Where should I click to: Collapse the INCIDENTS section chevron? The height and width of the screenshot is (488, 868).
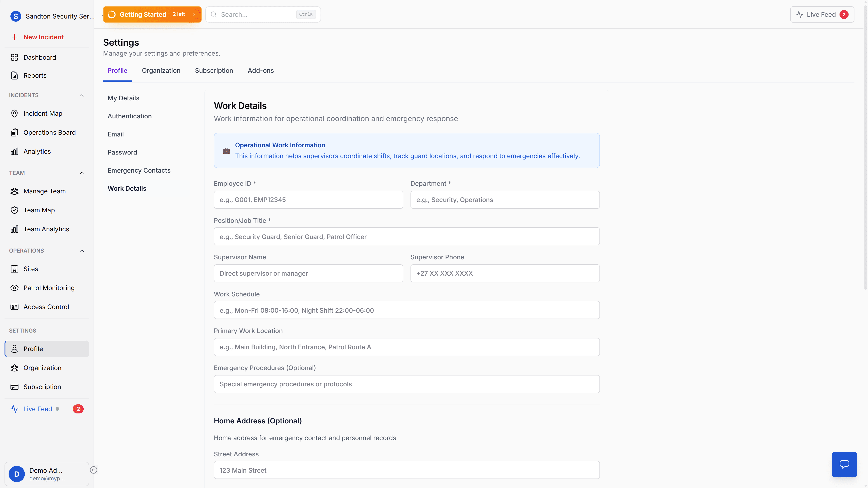tap(82, 95)
